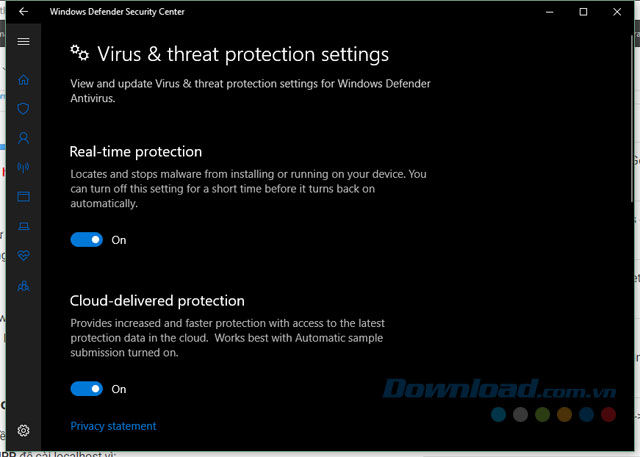
Task: Go to Home in the sidebar
Action: [x=24, y=80]
